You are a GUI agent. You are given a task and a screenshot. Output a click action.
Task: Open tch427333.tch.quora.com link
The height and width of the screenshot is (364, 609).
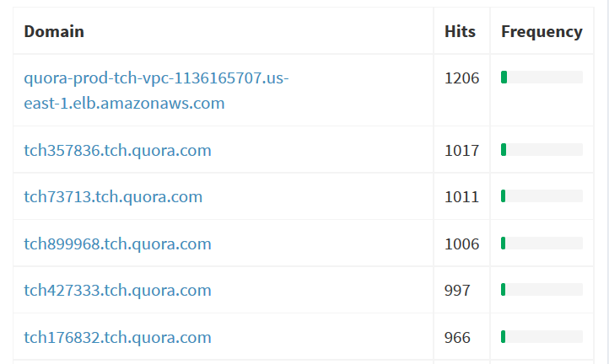(x=118, y=290)
